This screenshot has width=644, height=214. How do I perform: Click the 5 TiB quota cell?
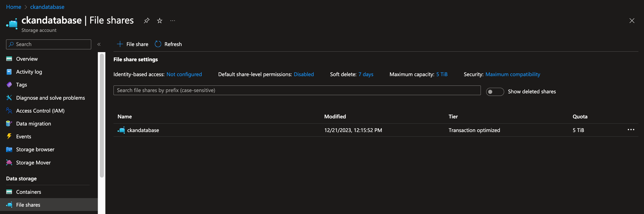(578, 130)
